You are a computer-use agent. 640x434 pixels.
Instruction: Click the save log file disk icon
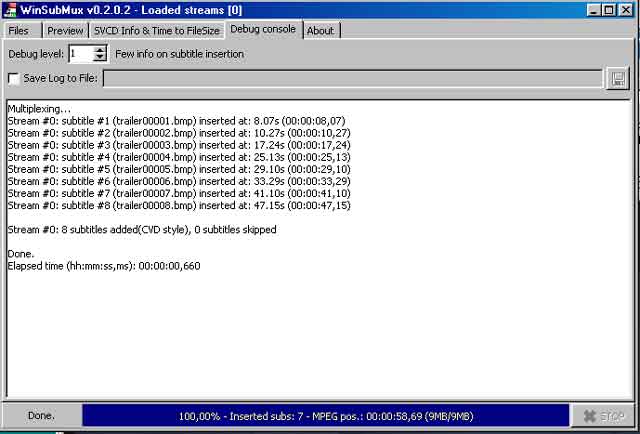(x=618, y=79)
